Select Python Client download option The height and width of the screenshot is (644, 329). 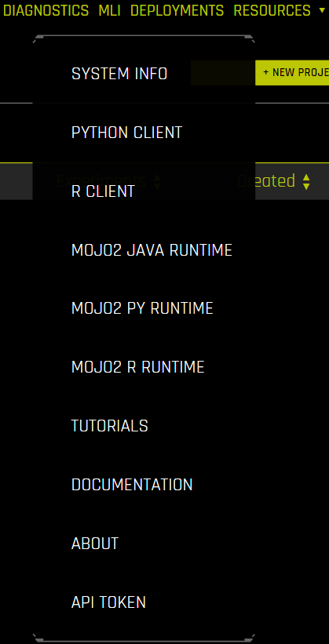tap(126, 133)
